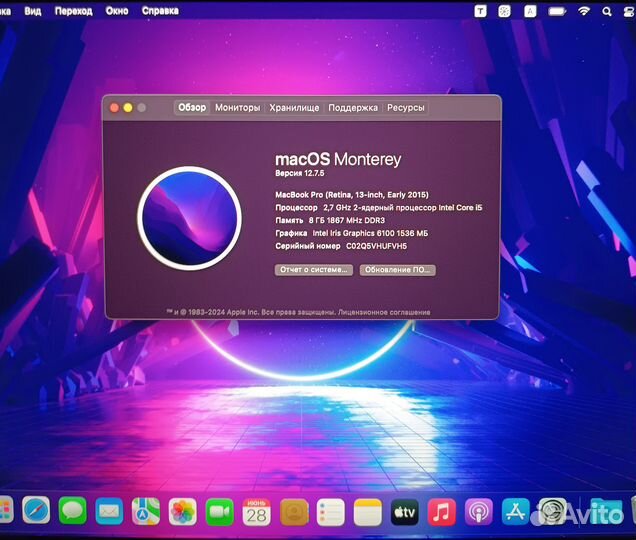Screen dimensions: 636x540
Task: Launch the App Store
Action: pyautogui.click(x=516, y=512)
